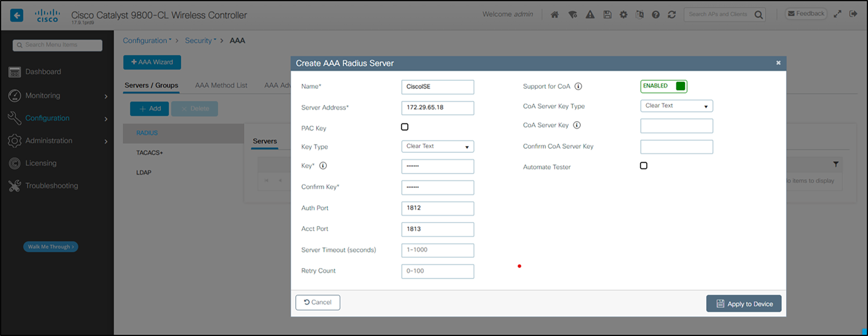Screen dimensions: 868x336
Task: Check the PAC Key checkbox
Action: (405, 127)
